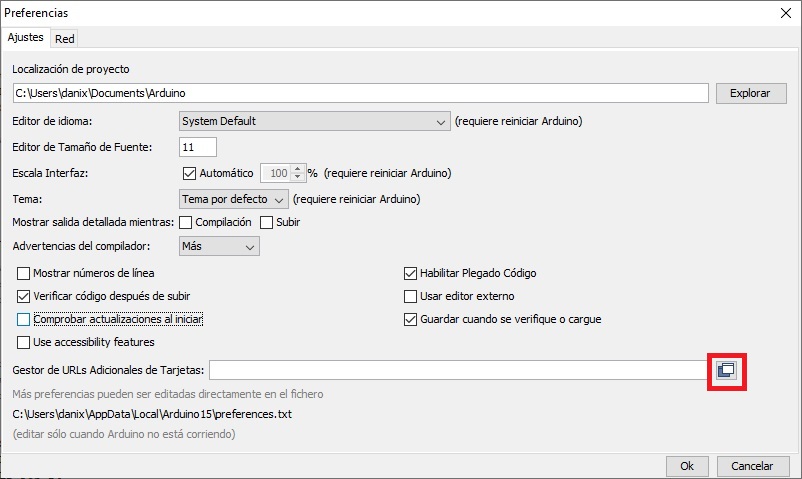The image size is (802, 479).
Task: Enable Use accessibility features checkbox
Action: pyautogui.click(x=24, y=342)
